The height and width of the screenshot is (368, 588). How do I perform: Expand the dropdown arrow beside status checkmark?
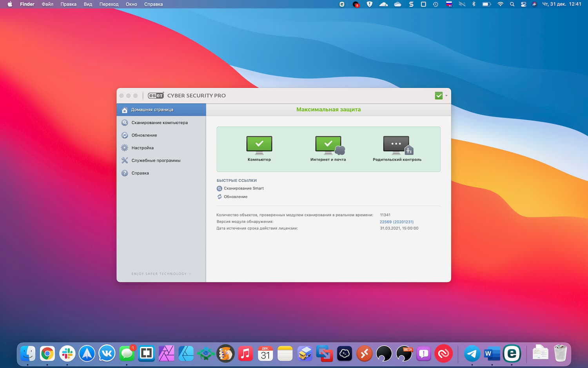446,96
